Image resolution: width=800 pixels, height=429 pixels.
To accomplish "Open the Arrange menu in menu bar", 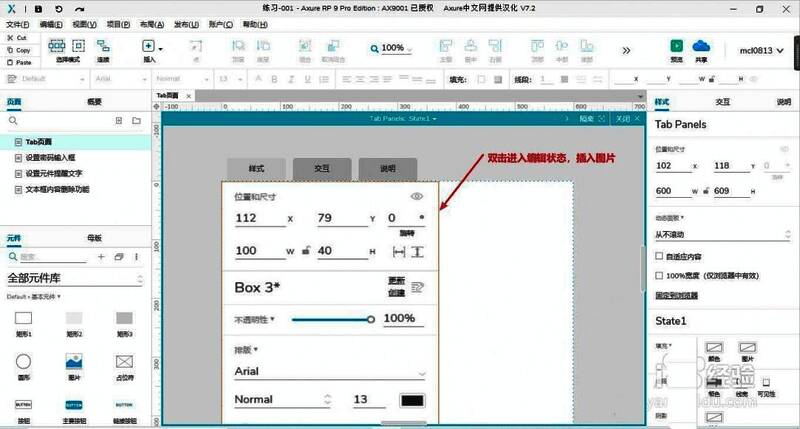I will pyautogui.click(x=149, y=22).
